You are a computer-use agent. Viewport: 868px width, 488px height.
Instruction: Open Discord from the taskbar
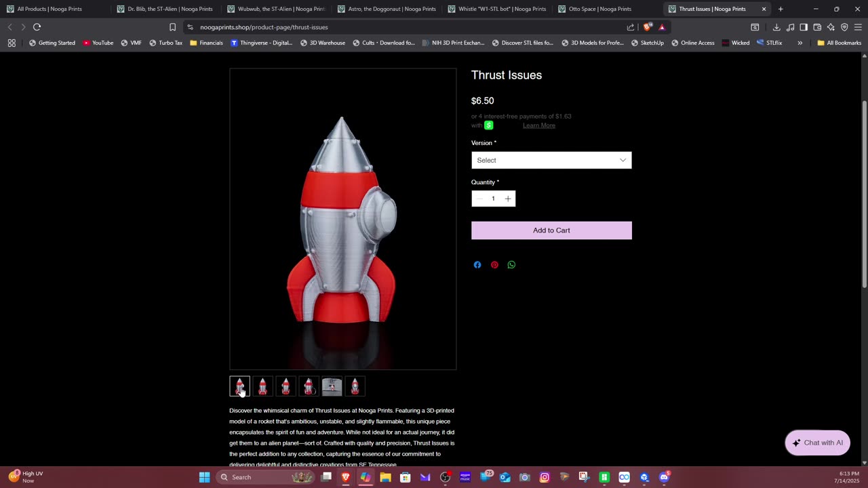(664, 477)
